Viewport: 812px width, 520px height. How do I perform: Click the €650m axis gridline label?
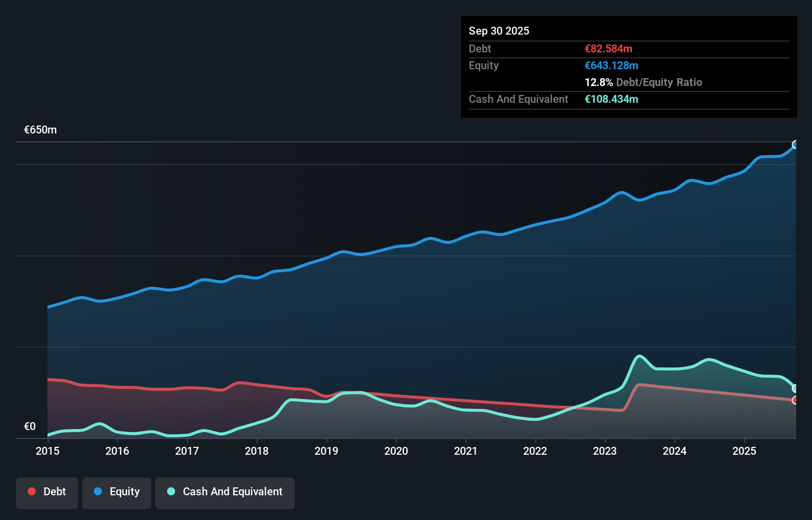pos(40,130)
